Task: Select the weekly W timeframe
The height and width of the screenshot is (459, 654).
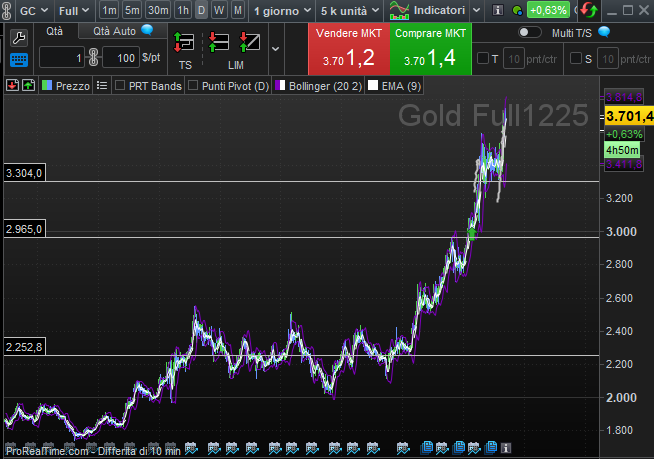Action: click(219, 10)
